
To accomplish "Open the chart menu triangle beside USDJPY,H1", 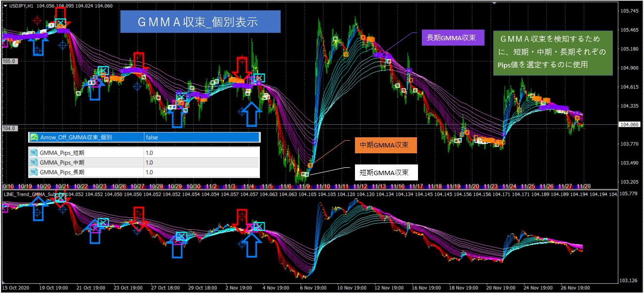I will point(4,6).
